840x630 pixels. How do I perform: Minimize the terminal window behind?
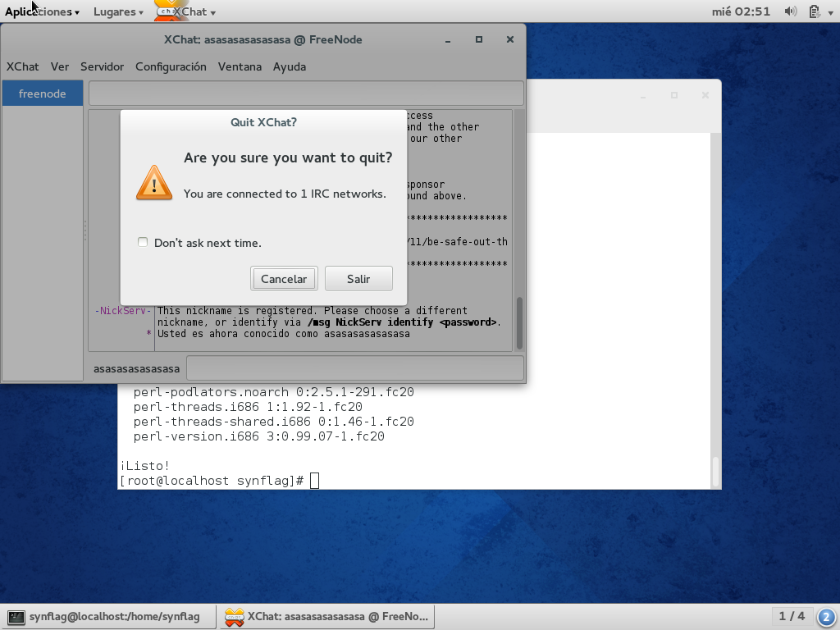click(643, 96)
